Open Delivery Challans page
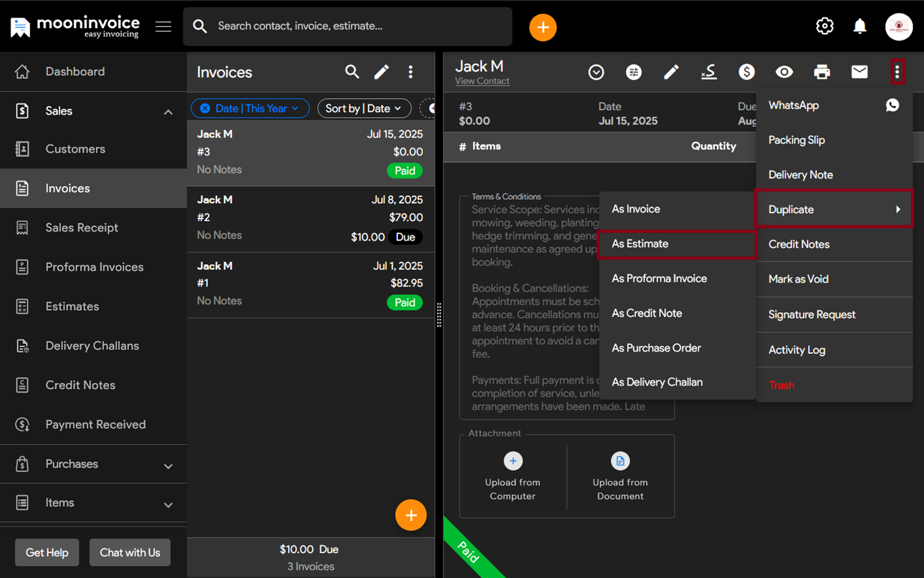This screenshot has height=578, width=924. point(93,346)
